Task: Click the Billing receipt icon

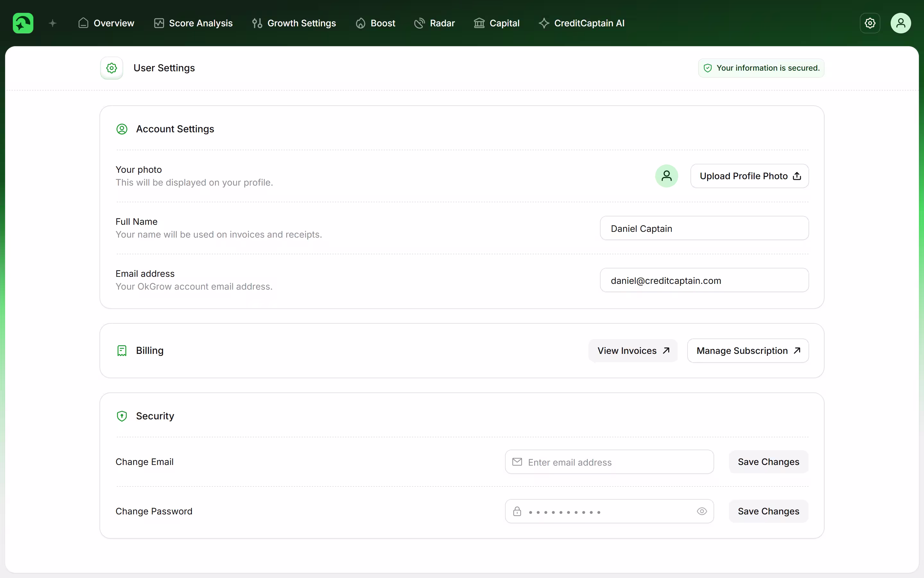Action: [x=122, y=351]
